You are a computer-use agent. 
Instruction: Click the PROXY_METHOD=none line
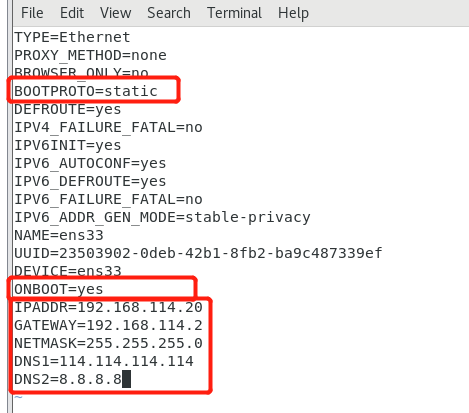tap(90, 55)
